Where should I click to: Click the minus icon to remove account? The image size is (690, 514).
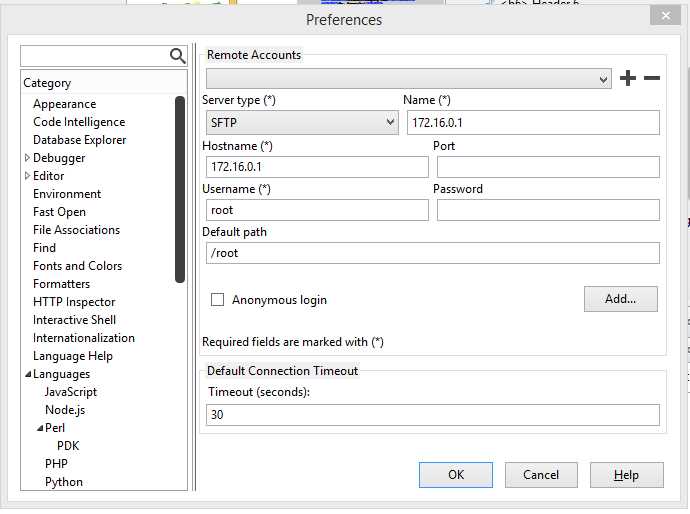pos(652,78)
